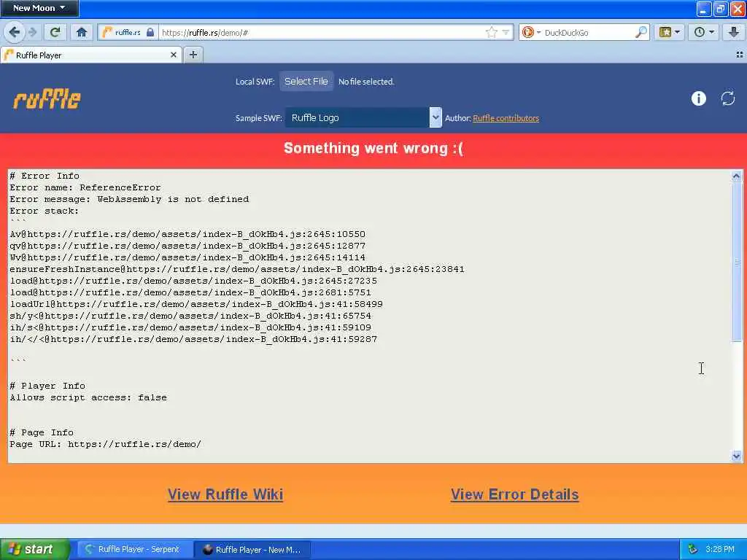Open the Sample SWF dropdown
This screenshot has width=747, height=560.
[x=363, y=117]
